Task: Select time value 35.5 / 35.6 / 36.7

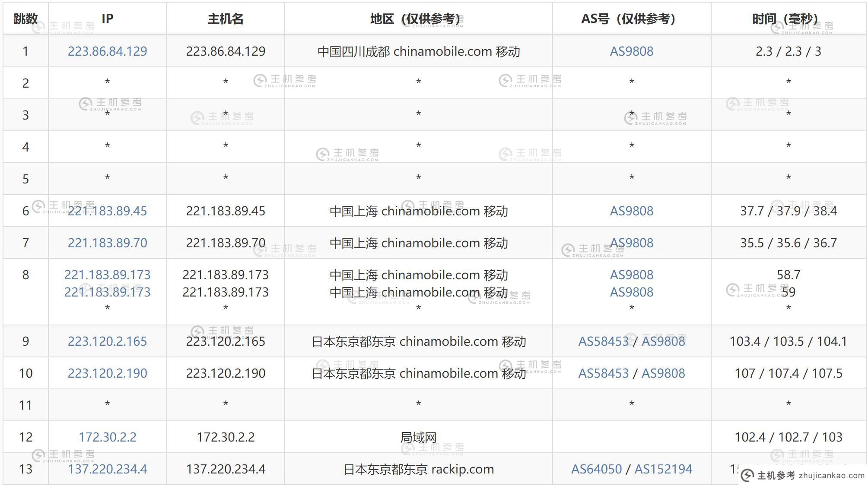Action: pyautogui.click(x=788, y=243)
